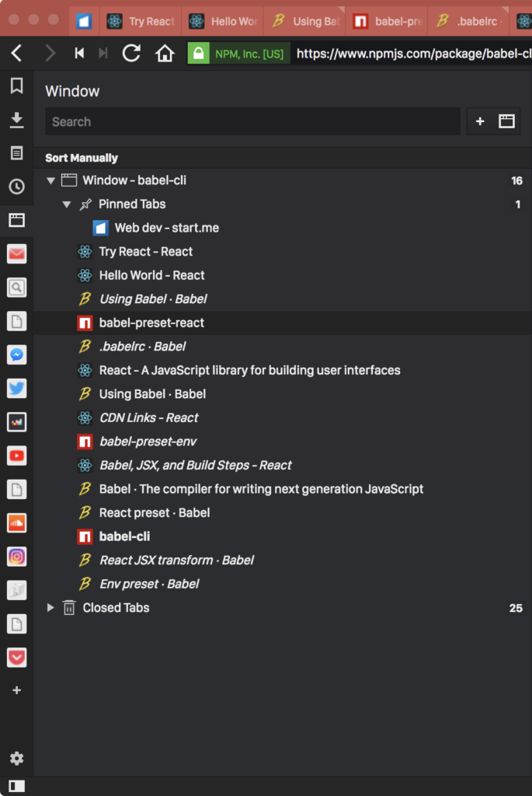Viewport: 532px width, 796px height.
Task: Open the Twitter web panel
Action: point(17,389)
